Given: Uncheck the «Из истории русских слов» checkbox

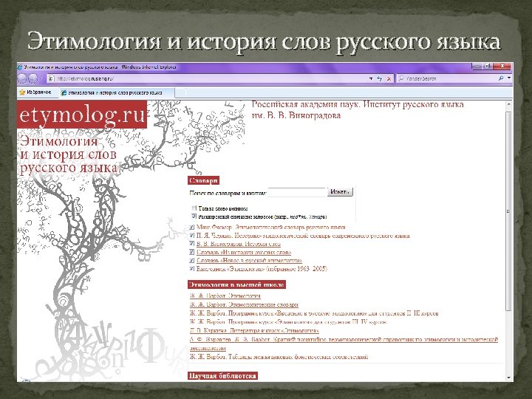Looking at the screenshot, I should coord(192,252).
